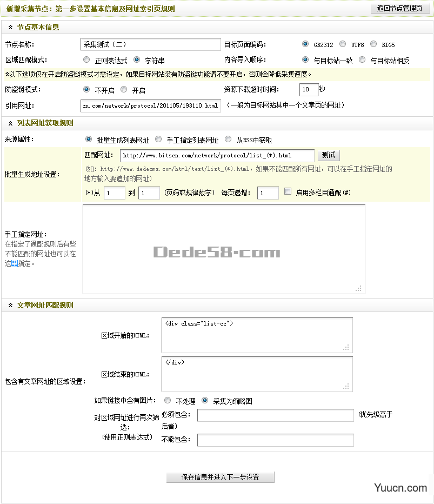
Task: Click the 区域开始的HTML textarea
Action: pyautogui.click(x=257, y=335)
